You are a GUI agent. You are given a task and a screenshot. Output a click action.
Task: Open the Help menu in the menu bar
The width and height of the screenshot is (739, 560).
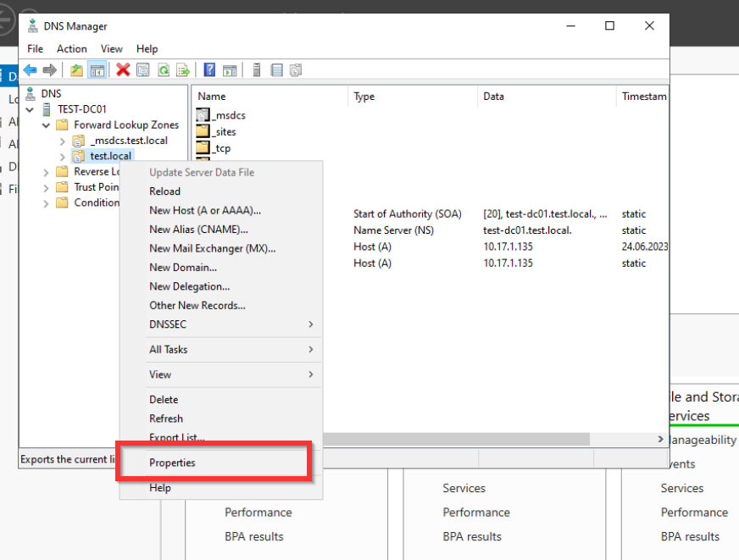(x=147, y=49)
